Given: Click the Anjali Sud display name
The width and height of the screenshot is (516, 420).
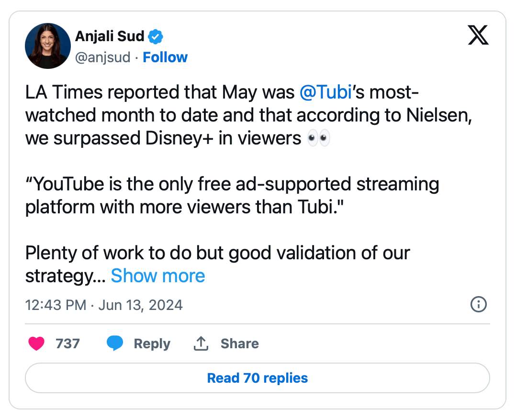Looking at the screenshot, I should click(x=110, y=36).
